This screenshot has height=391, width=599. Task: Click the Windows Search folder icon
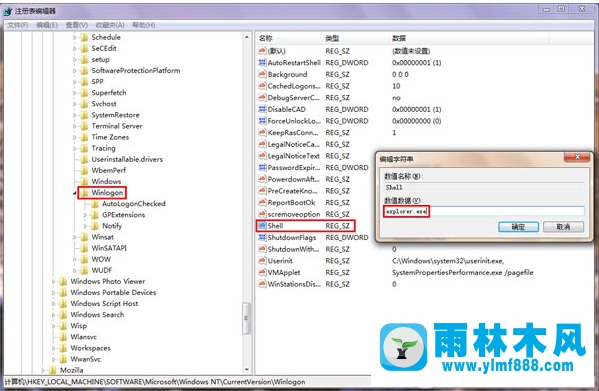(63, 315)
